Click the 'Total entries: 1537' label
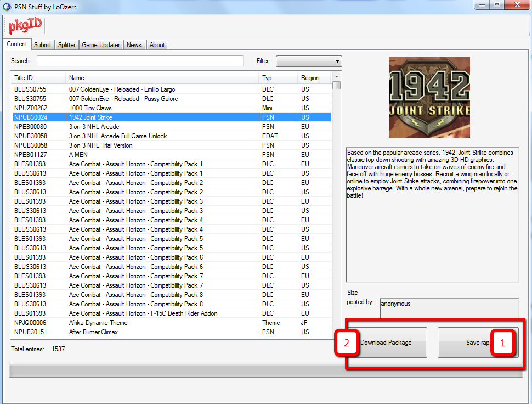 click(38, 349)
